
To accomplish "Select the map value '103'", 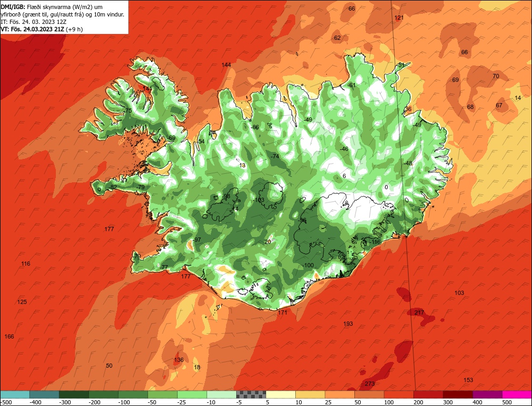I will coord(459,293).
